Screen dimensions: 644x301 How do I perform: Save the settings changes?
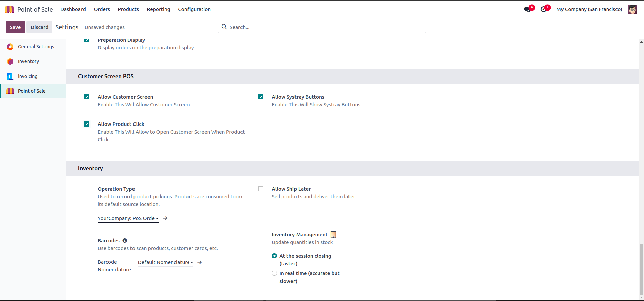tap(15, 27)
